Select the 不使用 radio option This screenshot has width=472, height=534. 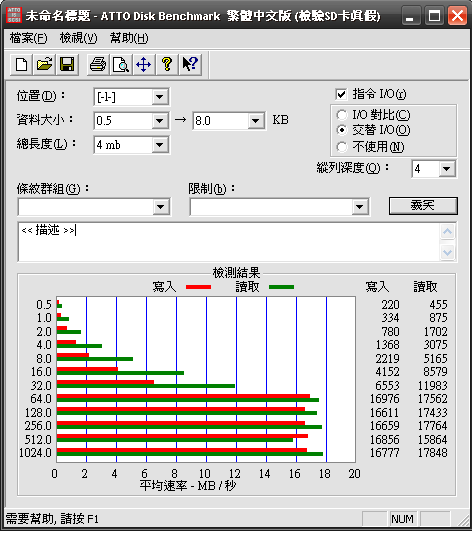pos(342,147)
